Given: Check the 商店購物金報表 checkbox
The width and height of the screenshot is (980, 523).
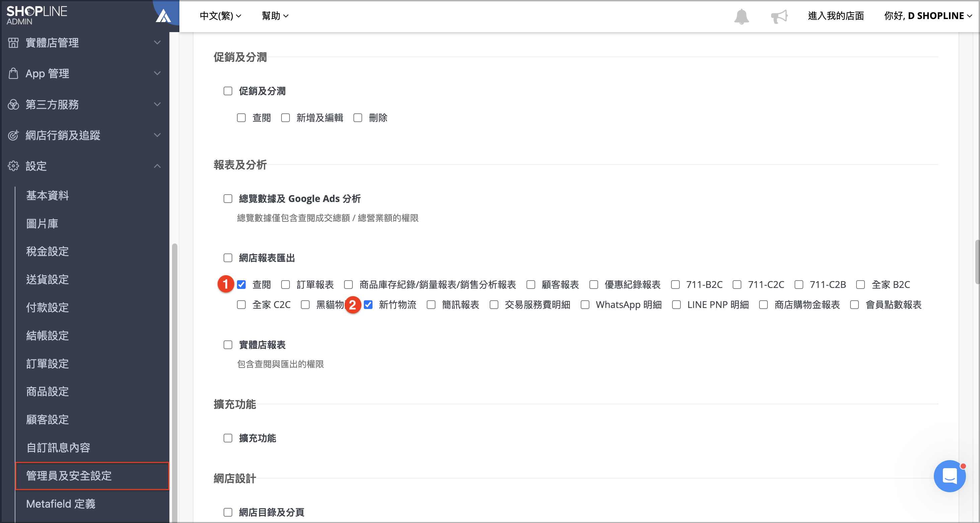Looking at the screenshot, I should tap(763, 305).
